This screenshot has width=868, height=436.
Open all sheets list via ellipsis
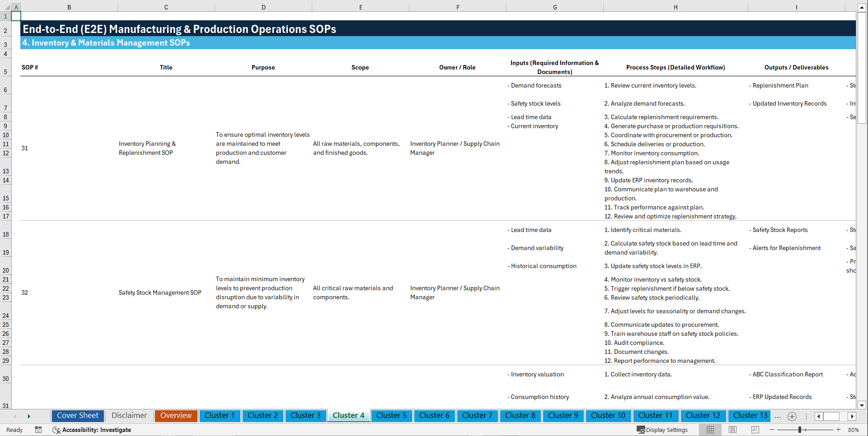tap(778, 416)
